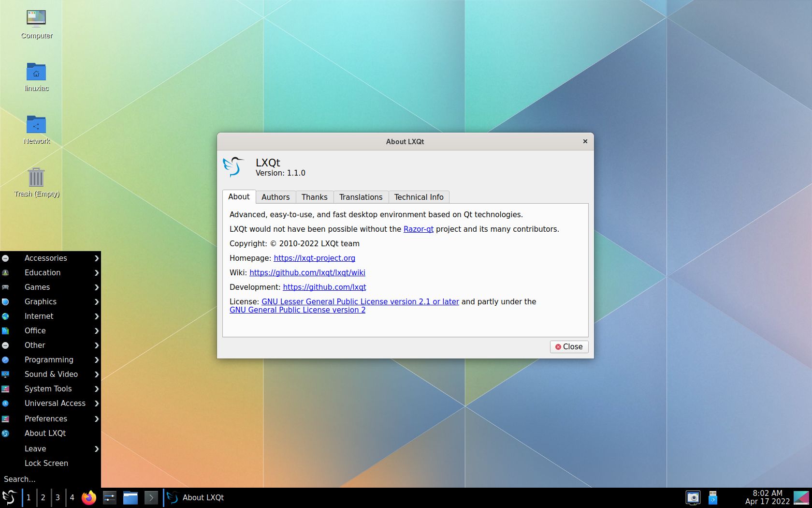812x508 pixels.
Task: Choose Lock Screen in the main menu
Action: pos(50,463)
